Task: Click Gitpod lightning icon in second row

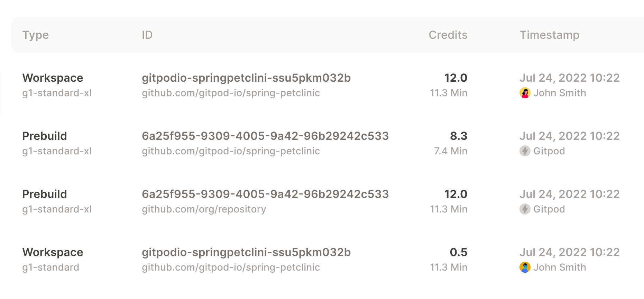Action: click(x=525, y=151)
